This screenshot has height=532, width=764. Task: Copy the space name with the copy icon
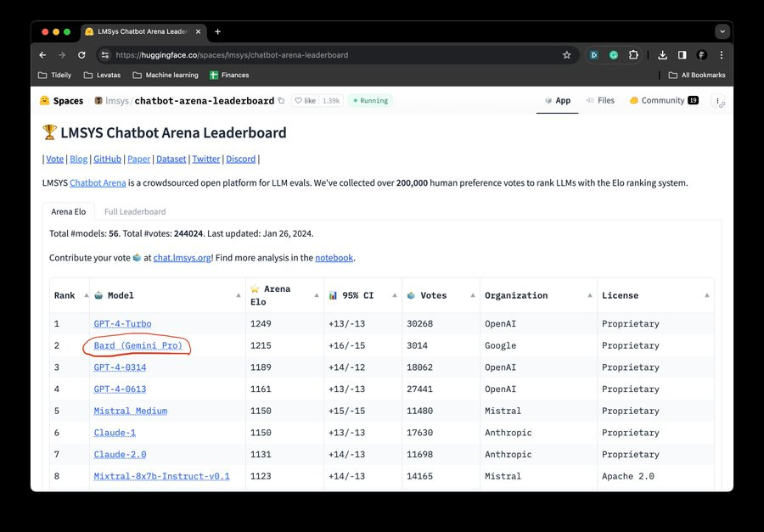[281, 101]
